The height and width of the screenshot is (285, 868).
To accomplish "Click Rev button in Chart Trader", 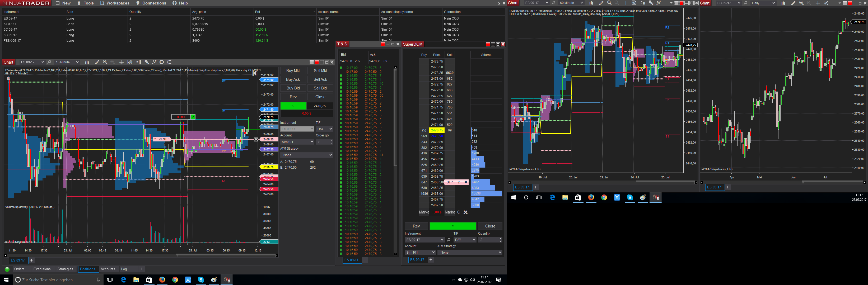I will click(x=293, y=97).
